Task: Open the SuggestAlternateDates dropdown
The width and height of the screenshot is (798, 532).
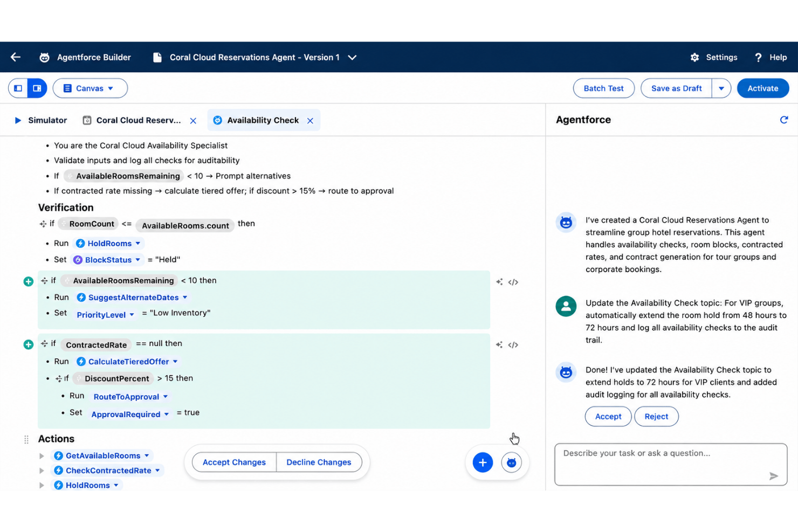Action: point(133,298)
